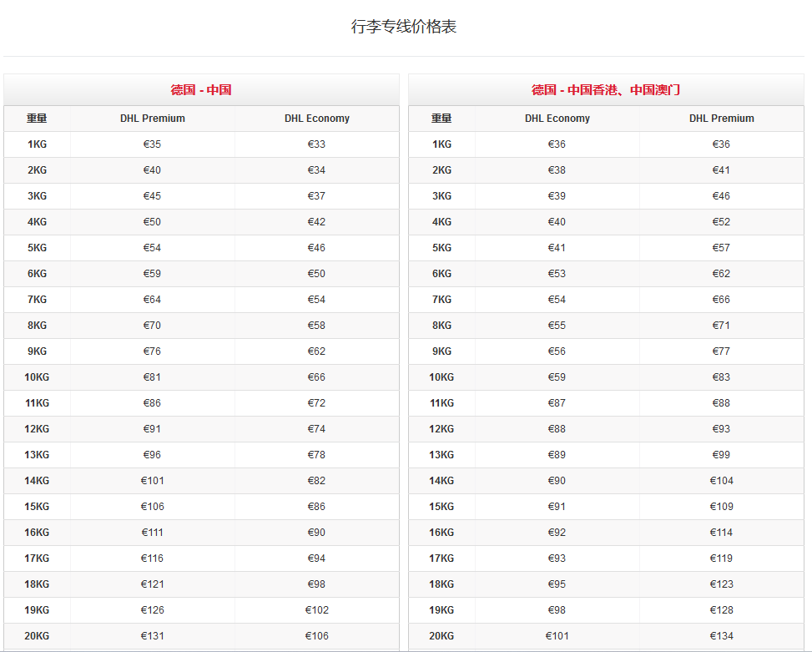
Task: Select the €123 Premium price for 18KG
Action: (x=721, y=584)
